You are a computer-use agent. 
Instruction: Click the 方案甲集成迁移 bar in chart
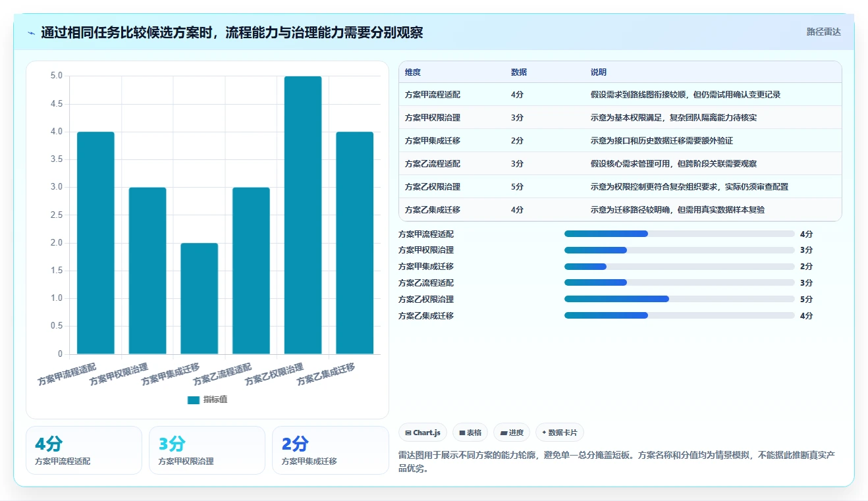pyautogui.click(x=199, y=298)
